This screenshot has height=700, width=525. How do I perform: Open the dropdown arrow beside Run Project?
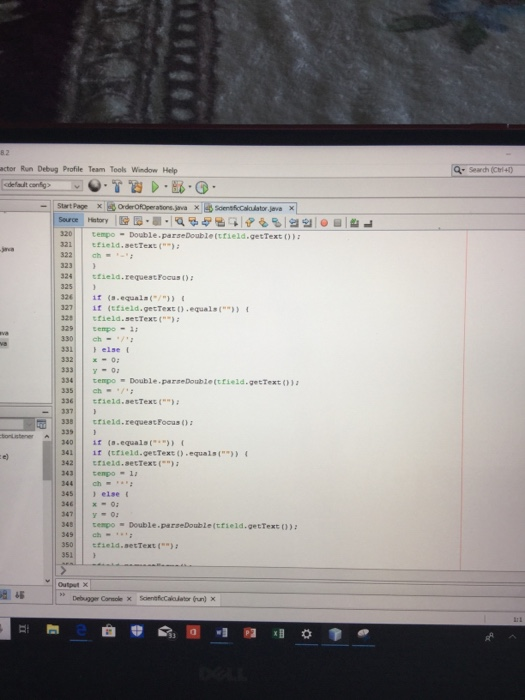click(166, 187)
